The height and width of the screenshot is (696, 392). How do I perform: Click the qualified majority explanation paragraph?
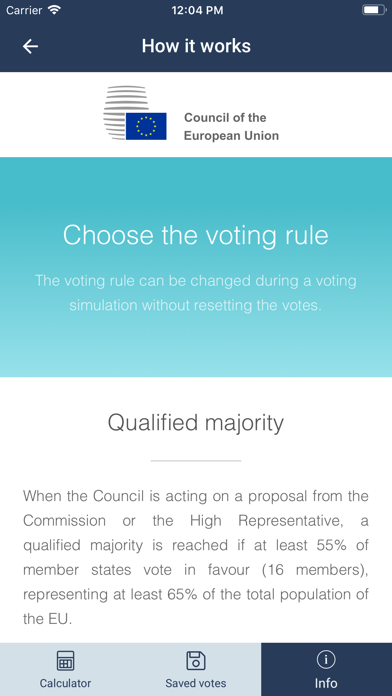196,557
